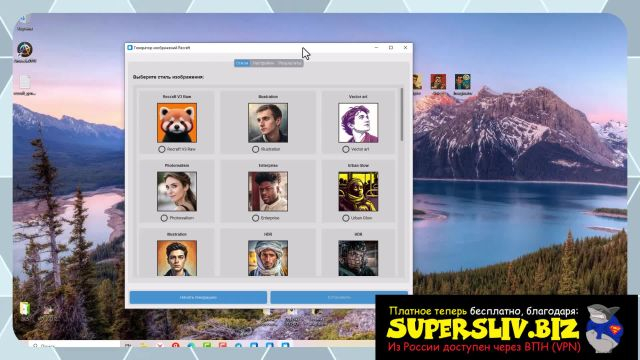The height and width of the screenshot is (360, 640).
Task: Click the Остановить button
Action: (x=339, y=297)
